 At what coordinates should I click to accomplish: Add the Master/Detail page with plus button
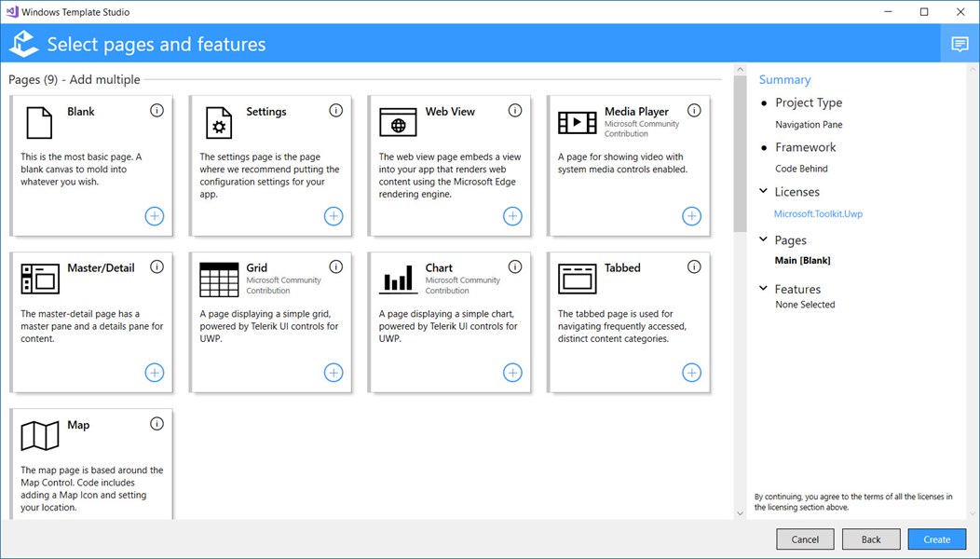[x=155, y=373]
